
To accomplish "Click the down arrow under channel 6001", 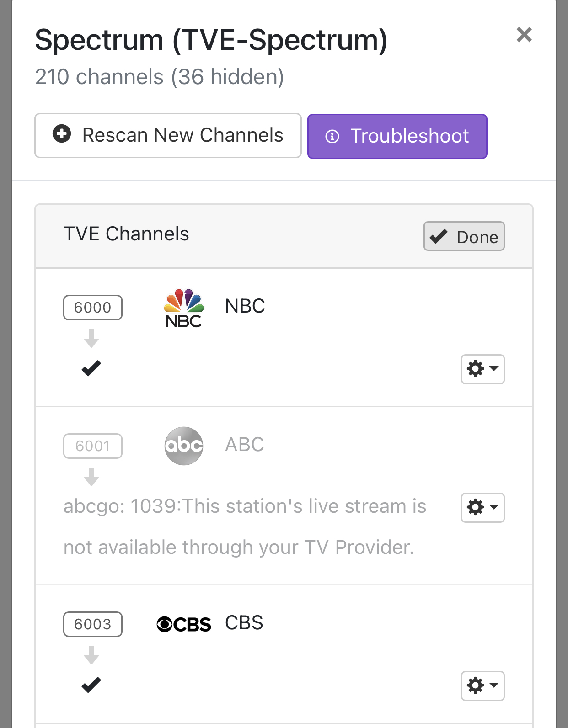I will pos(91,477).
